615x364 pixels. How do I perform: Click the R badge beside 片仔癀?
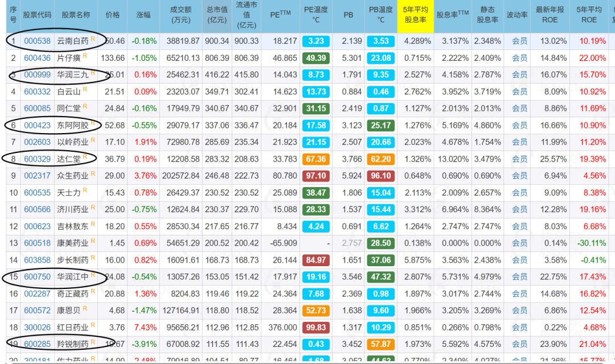click(85, 56)
